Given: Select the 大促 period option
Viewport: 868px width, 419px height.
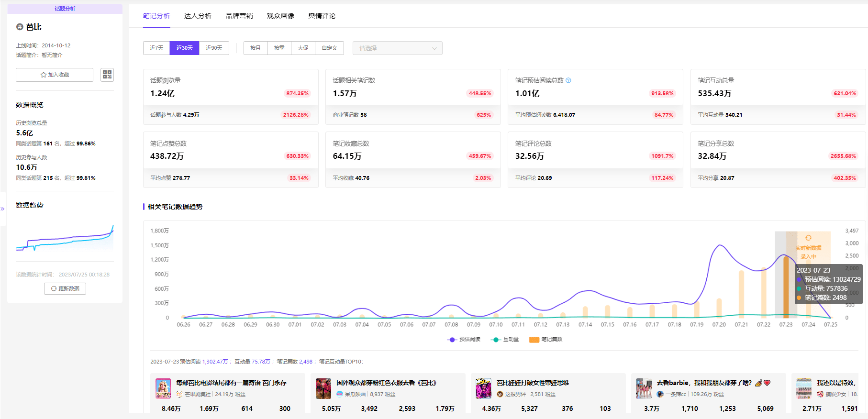Looking at the screenshot, I should tap(303, 48).
